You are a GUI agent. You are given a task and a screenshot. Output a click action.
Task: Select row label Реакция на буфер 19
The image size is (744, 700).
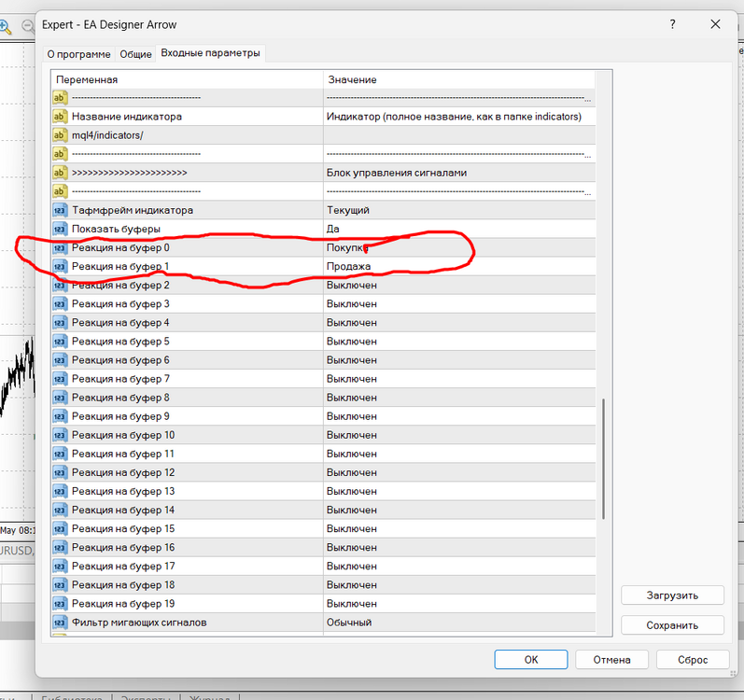pos(123,604)
